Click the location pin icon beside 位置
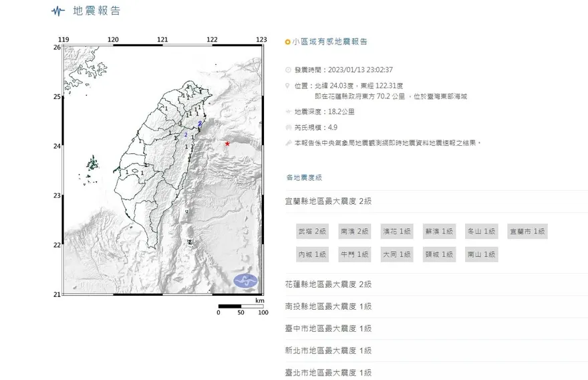Screen dimensions: 588x380 [x=288, y=86]
